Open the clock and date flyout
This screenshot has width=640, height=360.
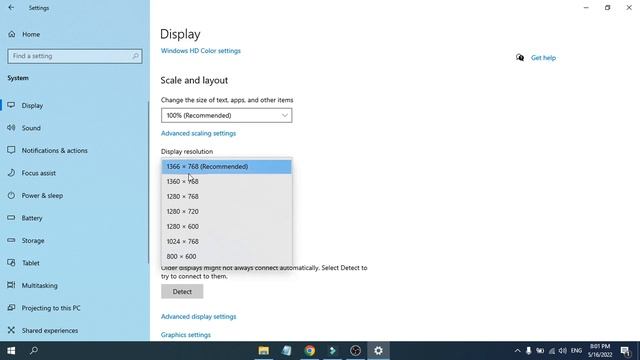tap(600, 351)
